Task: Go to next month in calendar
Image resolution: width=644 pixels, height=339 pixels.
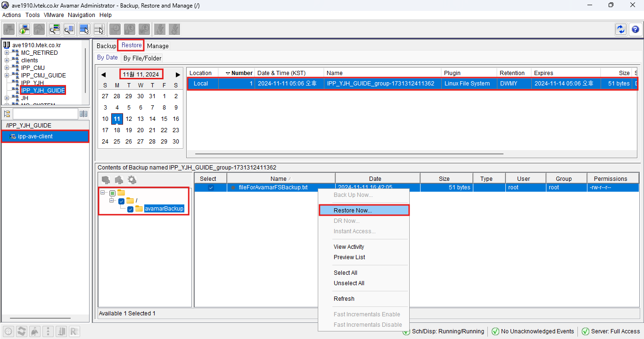Action: click(x=178, y=75)
